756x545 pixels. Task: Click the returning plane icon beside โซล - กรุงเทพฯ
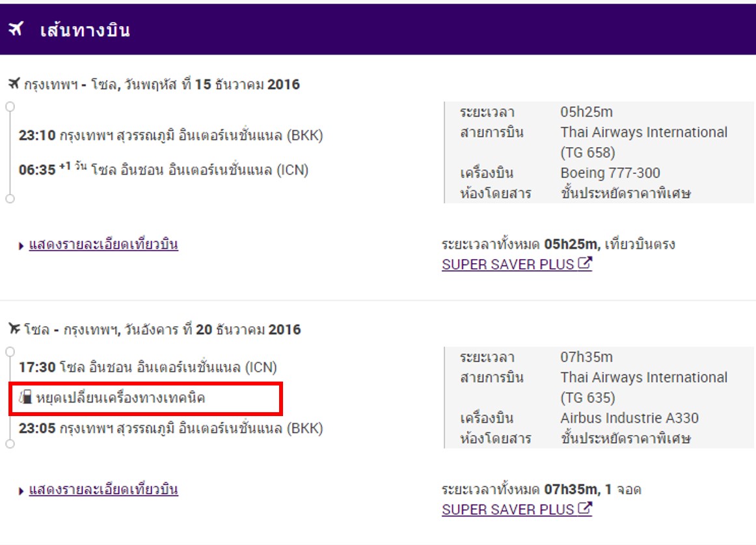tap(14, 329)
